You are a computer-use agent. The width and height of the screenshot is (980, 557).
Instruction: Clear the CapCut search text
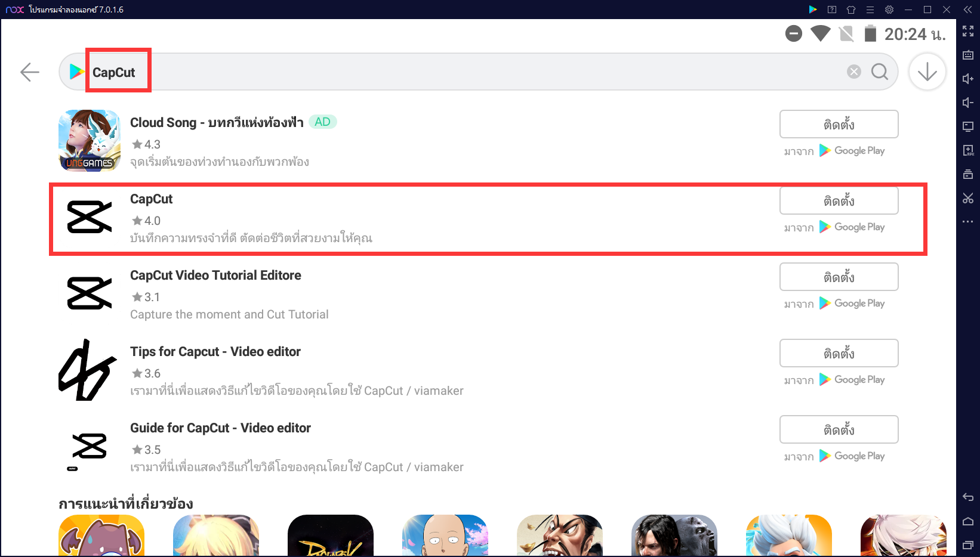point(854,72)
